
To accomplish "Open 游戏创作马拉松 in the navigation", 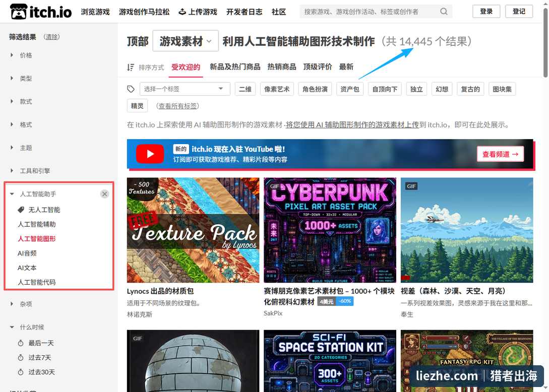I will [144, 12].
